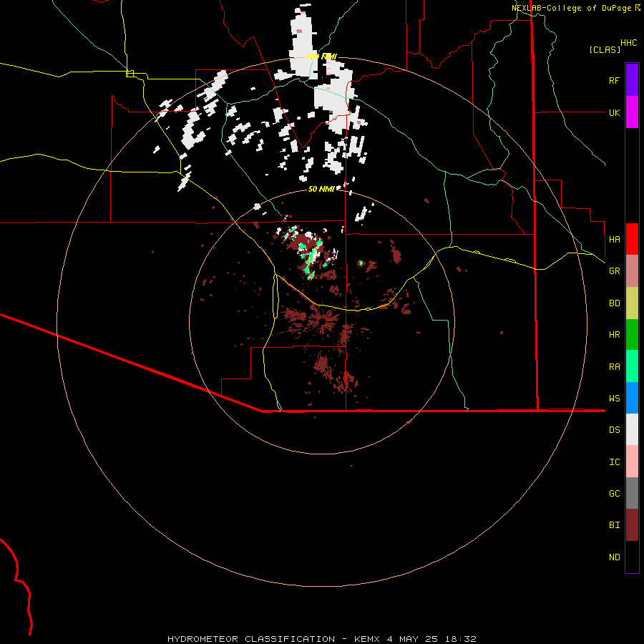Click the 50 NMI range ring label
The image size is (644, 644).
click(x=321, y=189)
